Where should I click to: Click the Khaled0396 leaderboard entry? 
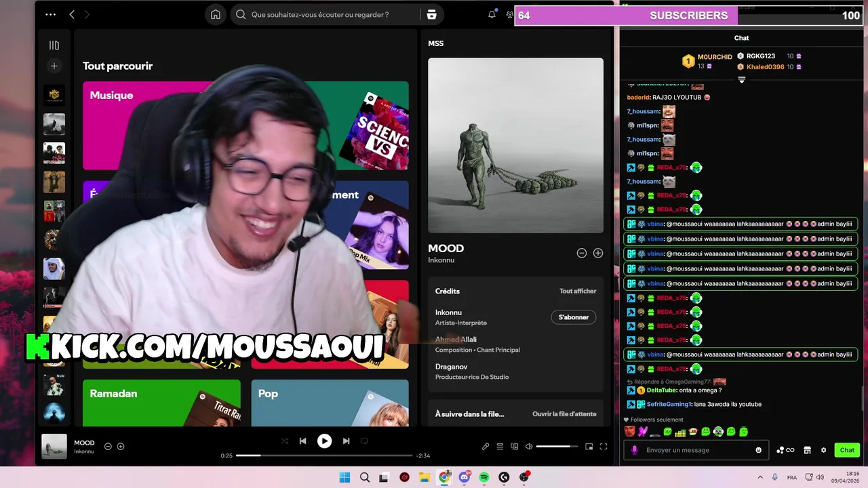click(x=765, y=67)
